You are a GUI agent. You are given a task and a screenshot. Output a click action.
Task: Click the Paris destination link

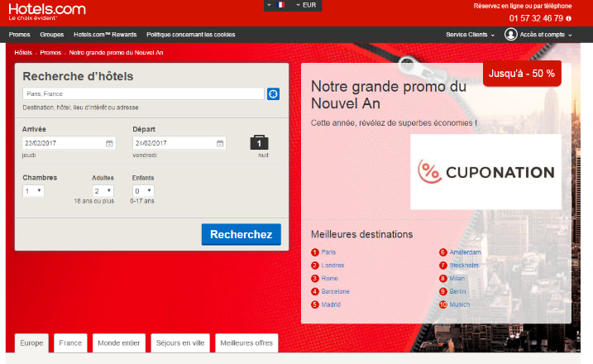(328, 252)
